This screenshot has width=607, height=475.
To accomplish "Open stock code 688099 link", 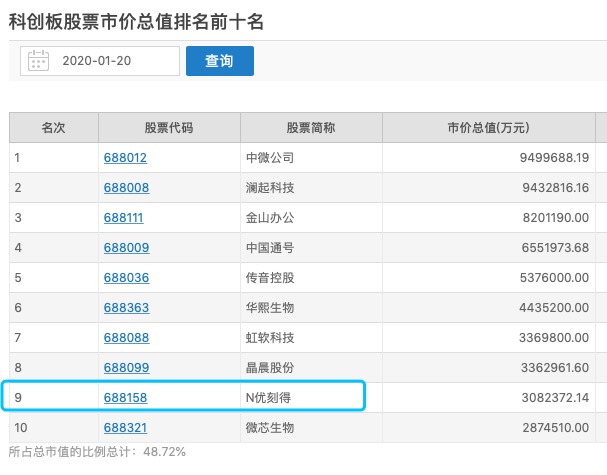I will pyautogui.click(x=126, y=368).
